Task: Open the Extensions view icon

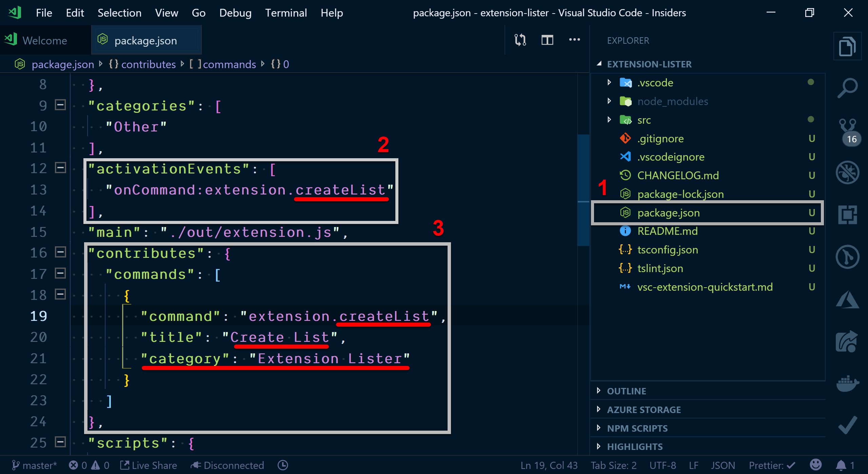Action: click(847, 214)
